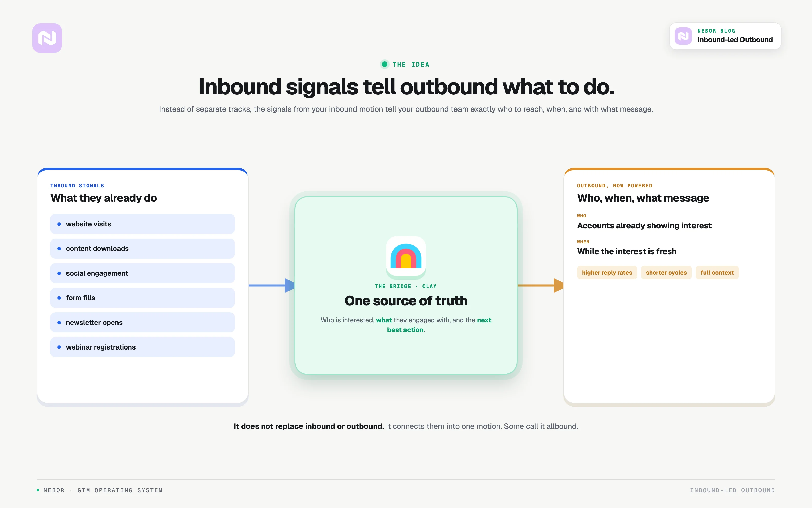This screenshot has height=508, width=812.
Task: Click the THE IDEA label
Action: point(411,65)
